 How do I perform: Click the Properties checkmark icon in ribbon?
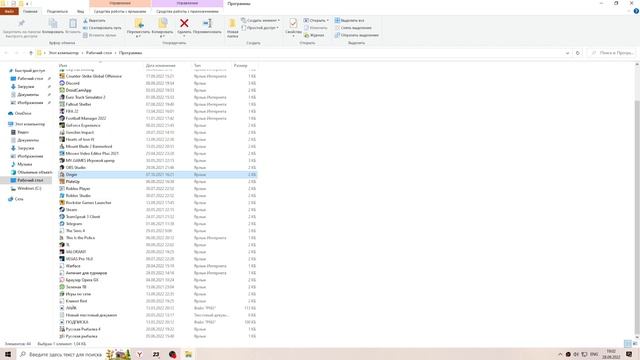click(x=293, y=24)
